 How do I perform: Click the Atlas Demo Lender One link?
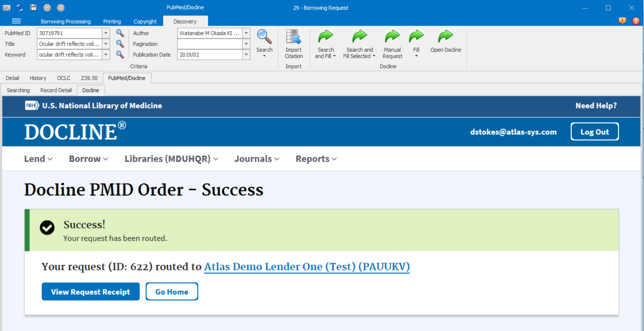pos(306,267)
